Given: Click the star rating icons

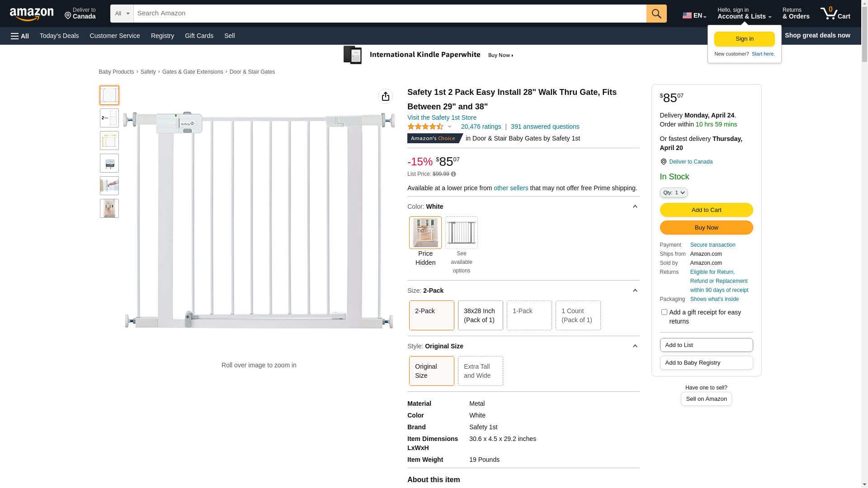Looking at the screenshot, I should click(425, 127).
